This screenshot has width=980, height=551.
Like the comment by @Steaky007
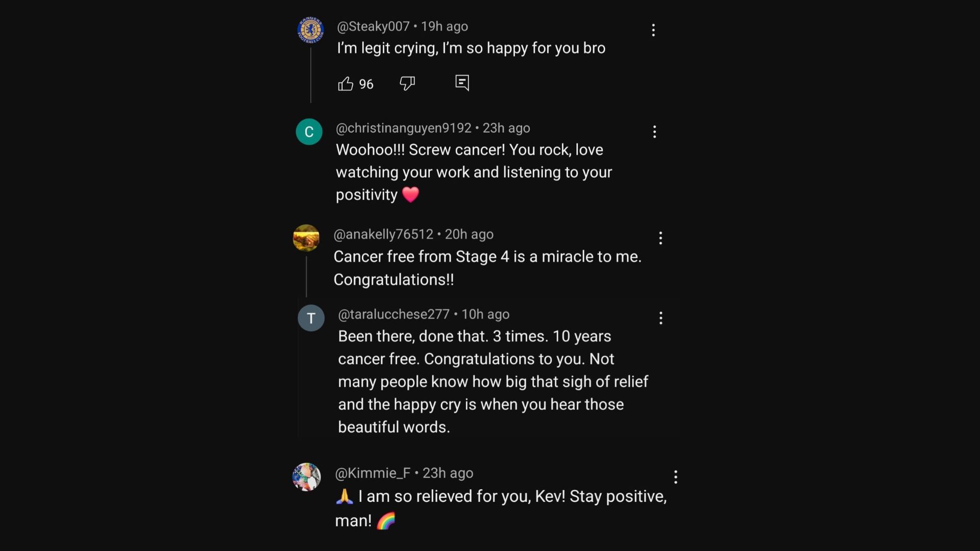point(346,84)
